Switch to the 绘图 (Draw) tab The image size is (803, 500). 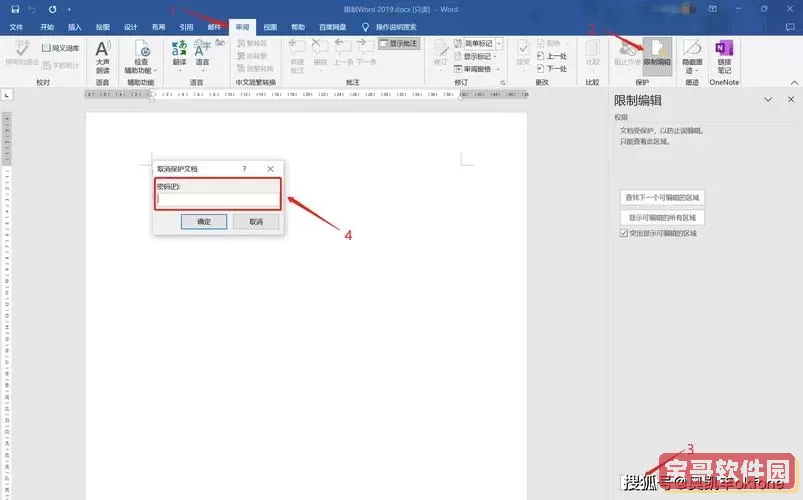pyautogui.click(x=102, y=27)
